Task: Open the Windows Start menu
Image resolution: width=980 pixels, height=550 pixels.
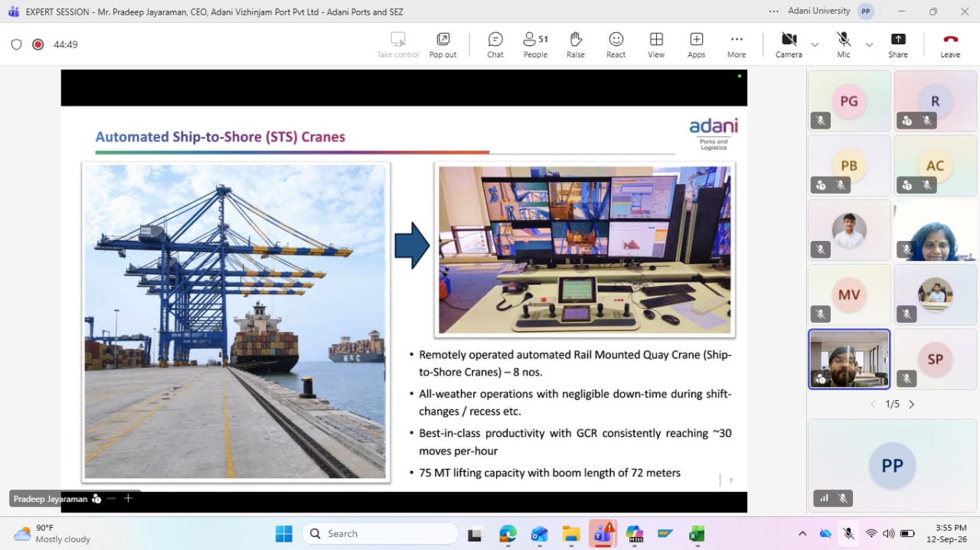Action: click(x=283, y=533)
